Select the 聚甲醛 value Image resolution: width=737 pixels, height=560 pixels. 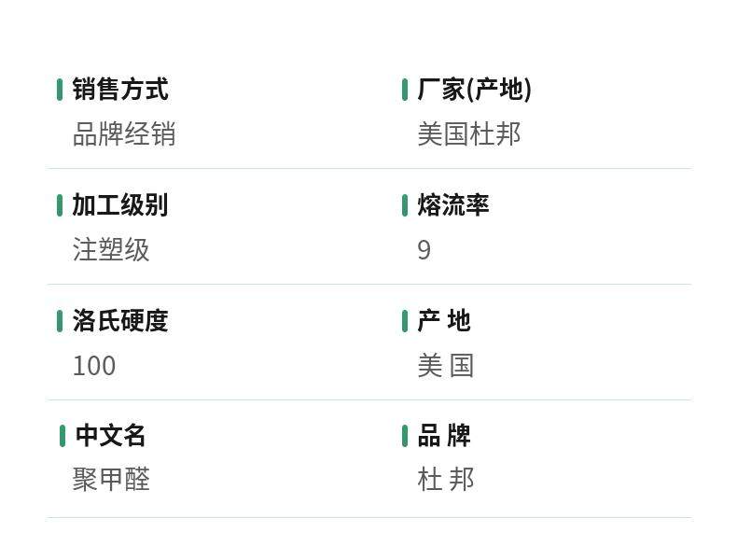tap(111, 480)
